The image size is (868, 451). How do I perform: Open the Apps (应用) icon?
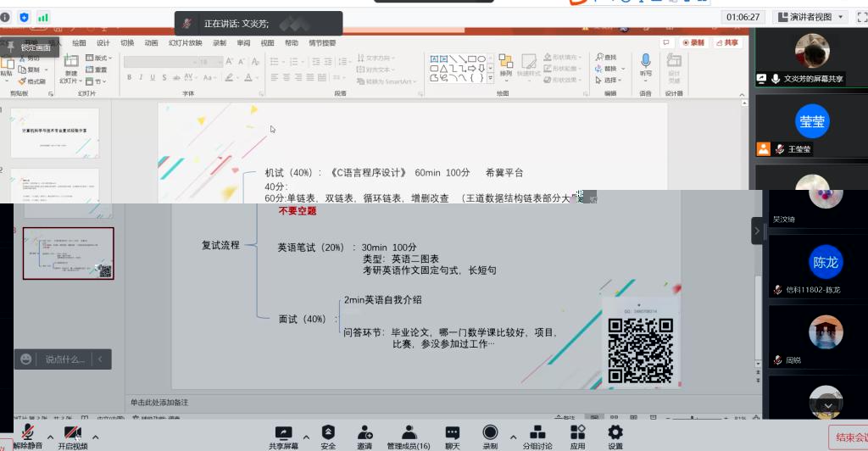point(577,433)
